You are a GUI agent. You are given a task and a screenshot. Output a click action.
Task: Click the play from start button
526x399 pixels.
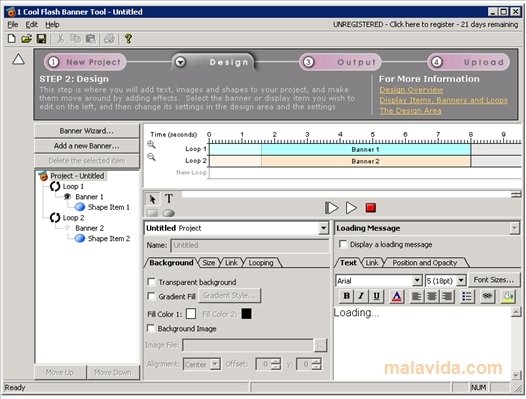pos(331,208)
